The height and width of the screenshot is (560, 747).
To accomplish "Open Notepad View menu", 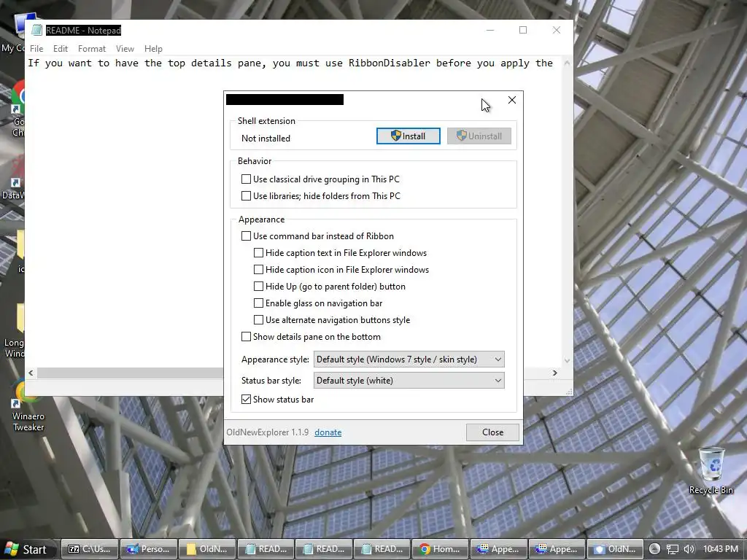I will 125,49.
